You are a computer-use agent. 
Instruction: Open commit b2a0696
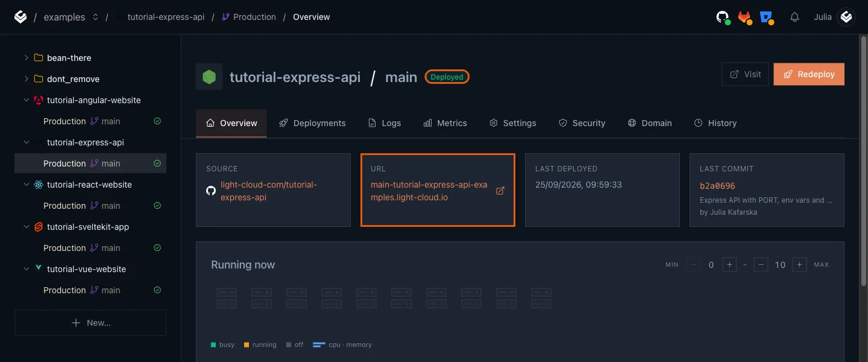click(717, 186)
